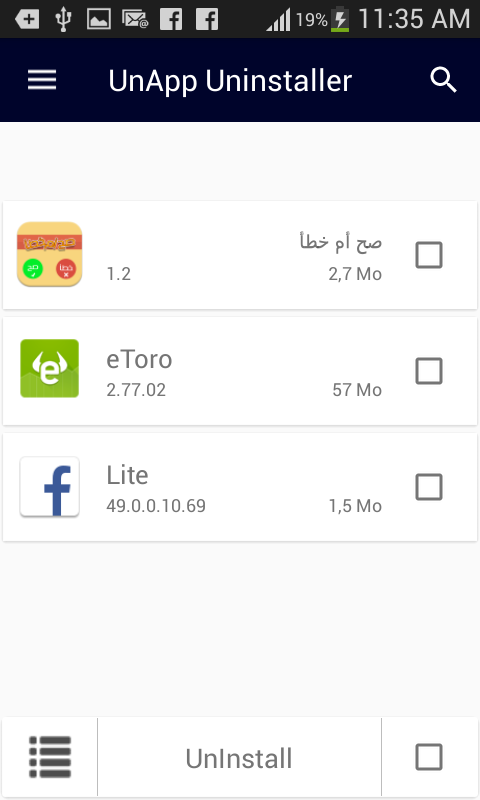This screenshot has width=480, height=800.
Task: Tap the USB status bar icon
Action: (63, 19)
